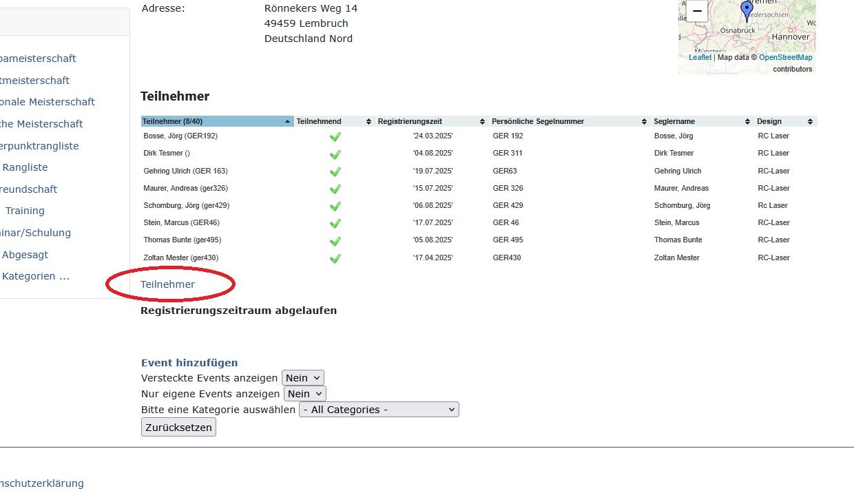Sort by Persönliche Segelnummer column arrows
Viewport: 854px width, 504px height.
click(x=644, y=122)
